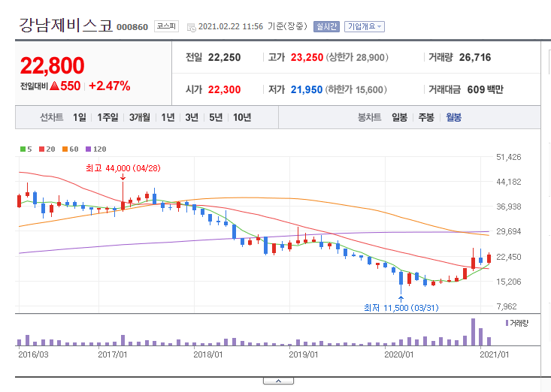
Task: Select the 월봉 monthly candle chart
Action: (454, 117)
